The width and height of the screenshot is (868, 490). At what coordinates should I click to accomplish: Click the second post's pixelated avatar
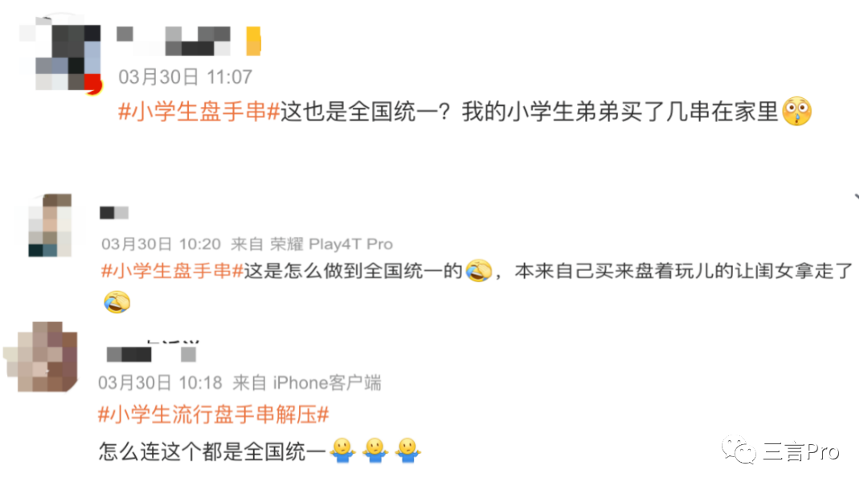(x=51, y=226)
